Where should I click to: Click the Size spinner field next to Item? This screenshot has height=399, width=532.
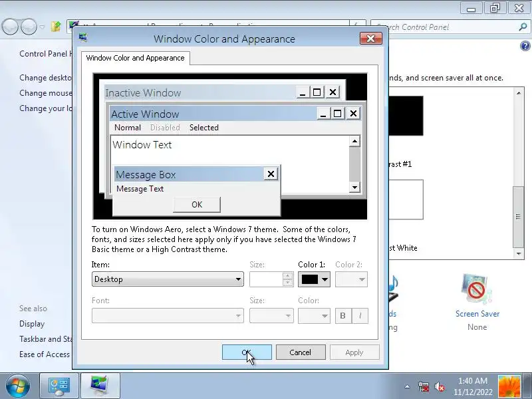click(x=271, y=279)
